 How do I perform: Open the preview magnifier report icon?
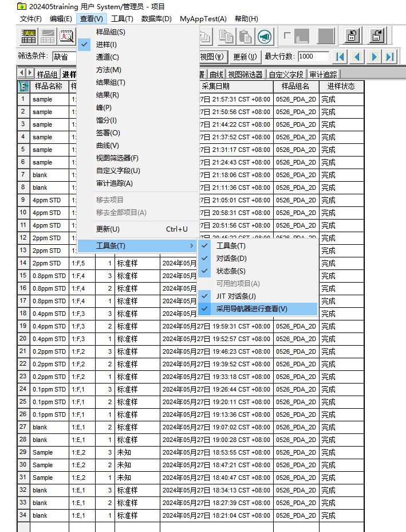[66, 36]
